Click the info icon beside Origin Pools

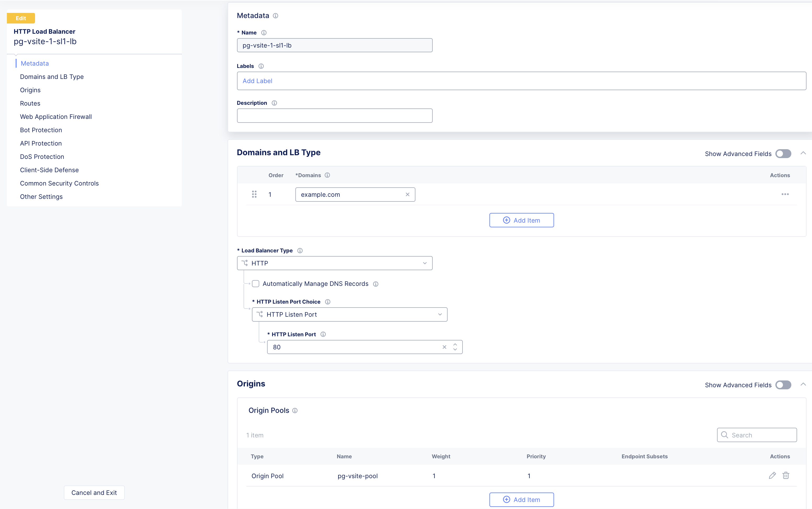[x=295, y=410]
